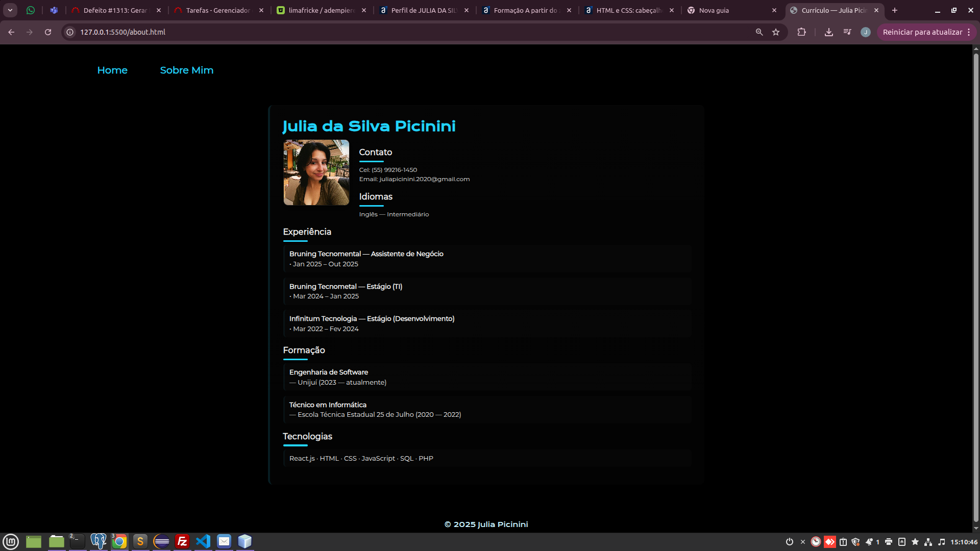Click the Home navigation link

tap(112, 70)
